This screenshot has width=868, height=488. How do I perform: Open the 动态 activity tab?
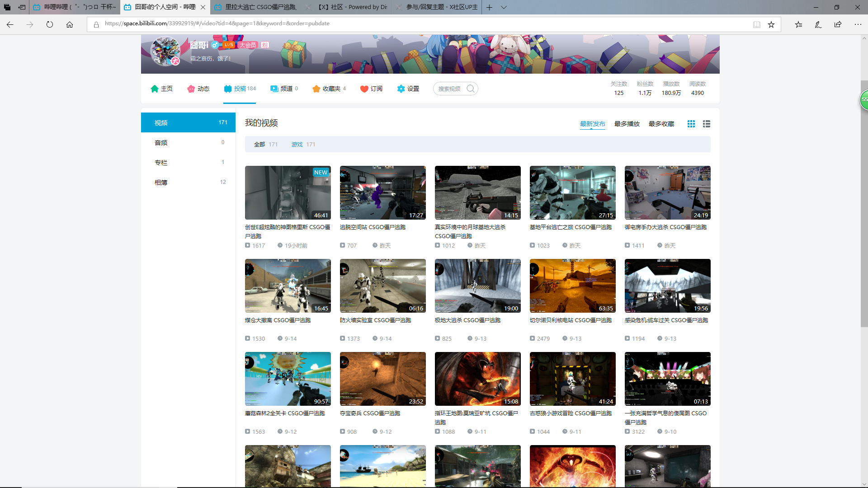(198, 89)
